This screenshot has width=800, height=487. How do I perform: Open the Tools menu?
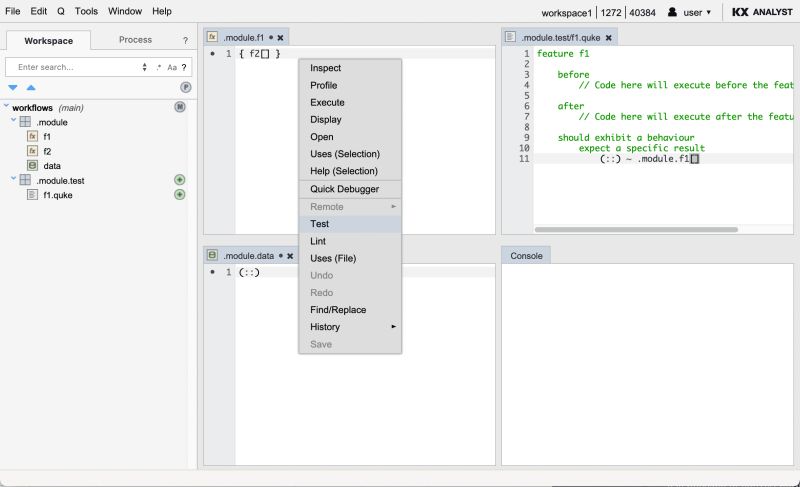(x=86, y=11)
